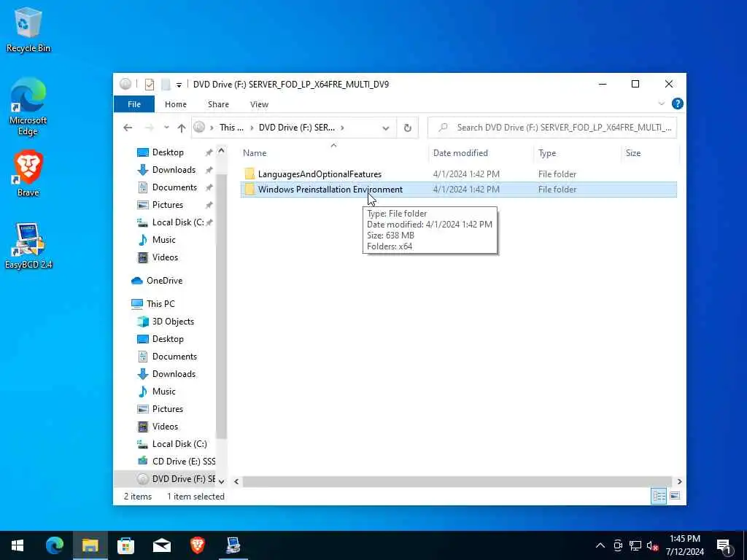Screen dimensions: 747x560
Task: Open the recent locations dropdown
Action: pos(166,128)
